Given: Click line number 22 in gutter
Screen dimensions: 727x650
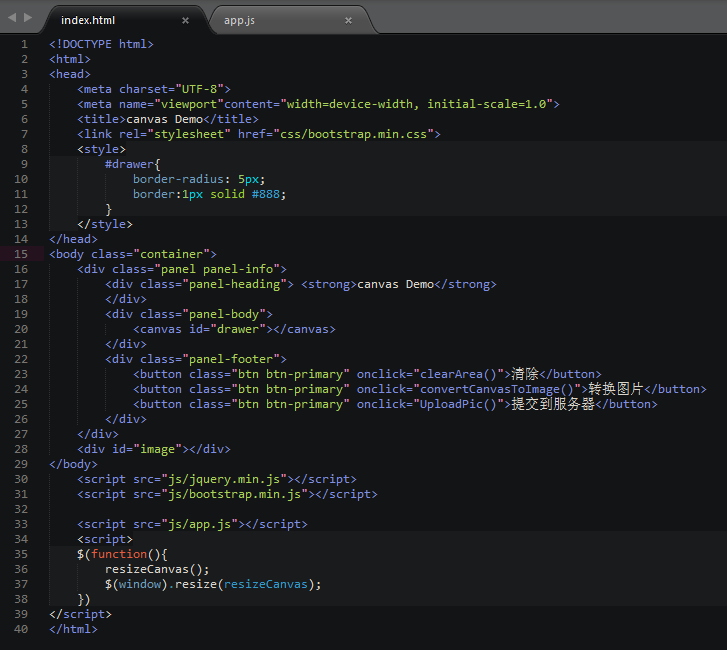Looking at the screenshot, I should [21, 359].
